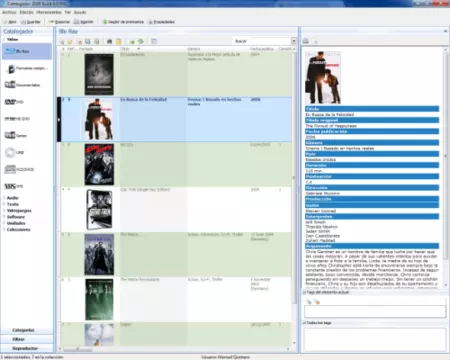
Task: Click the details panel vertical scrollbar
Action: [446, 167]
